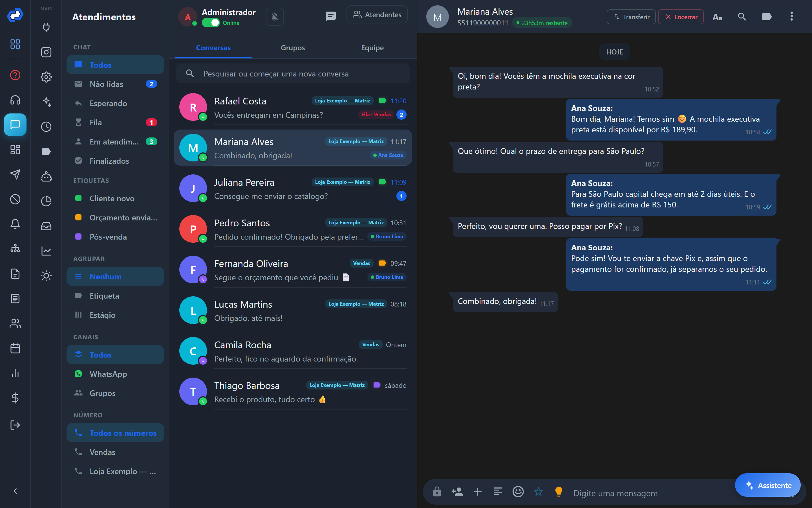Open the Assistente button

click(768, 485)
